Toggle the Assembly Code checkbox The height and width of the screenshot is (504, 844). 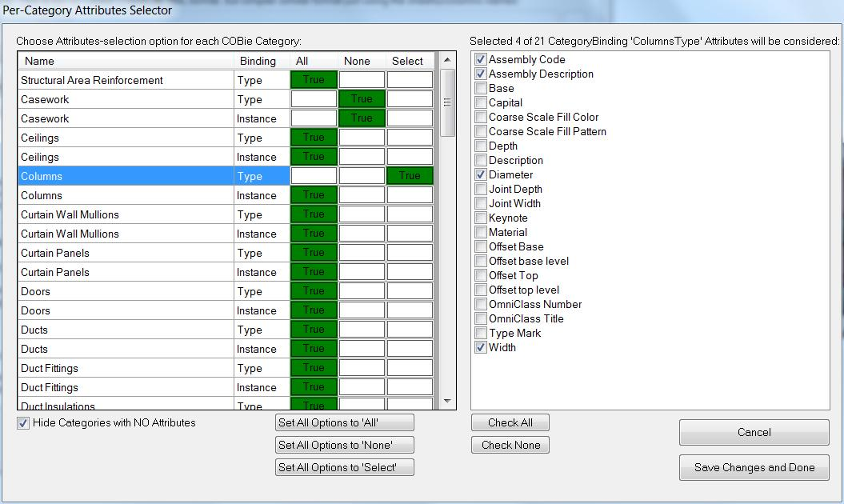481,59
